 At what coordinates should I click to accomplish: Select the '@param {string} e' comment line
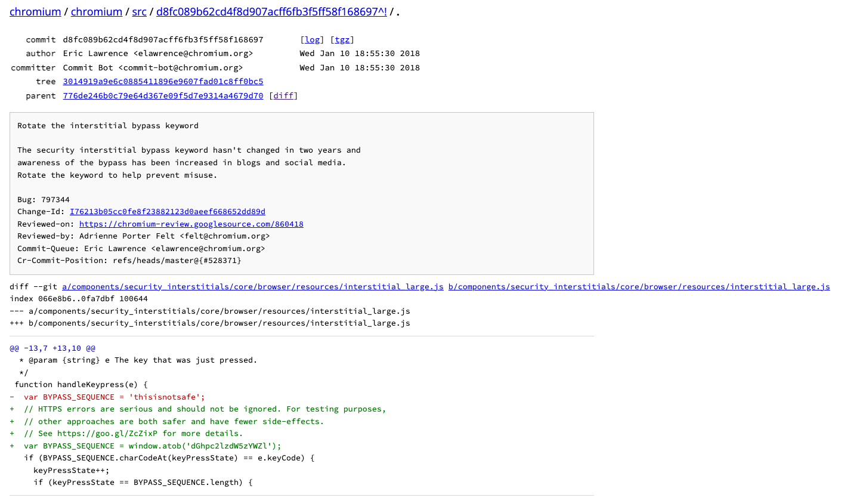click(x=138, y=360)
